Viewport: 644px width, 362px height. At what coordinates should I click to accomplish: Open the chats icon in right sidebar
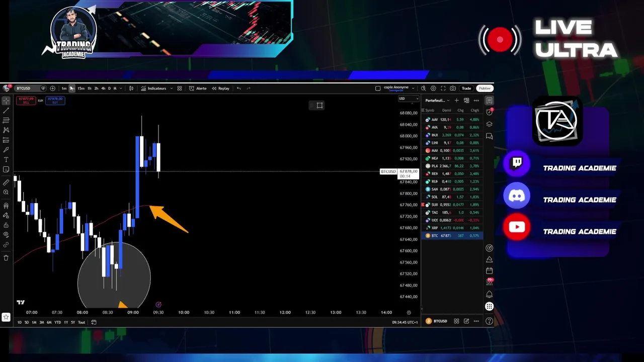(489, 136)
